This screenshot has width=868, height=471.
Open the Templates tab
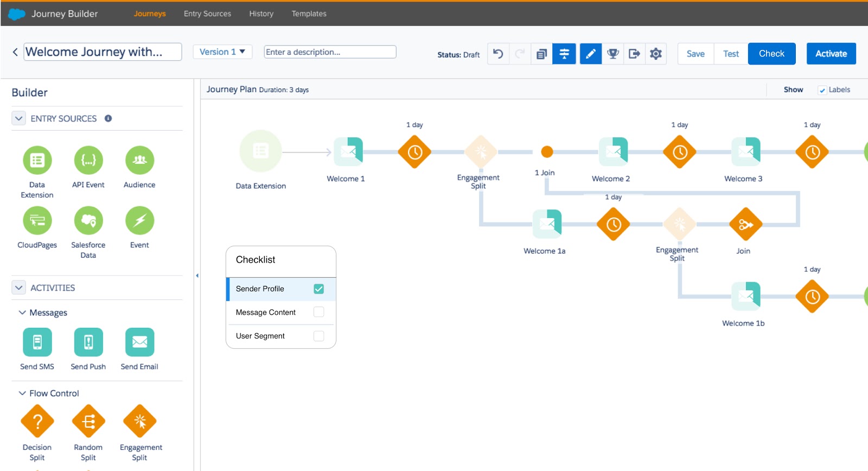pos(309,14)
